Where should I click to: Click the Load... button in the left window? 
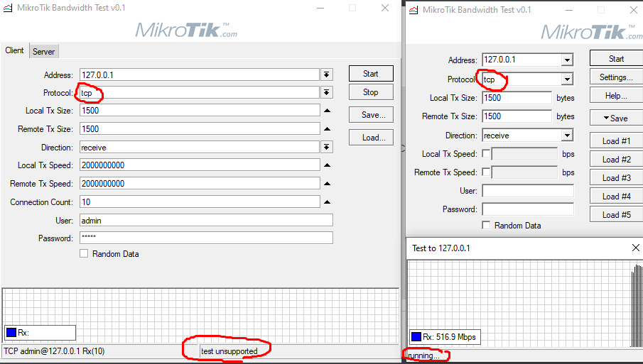371,138
